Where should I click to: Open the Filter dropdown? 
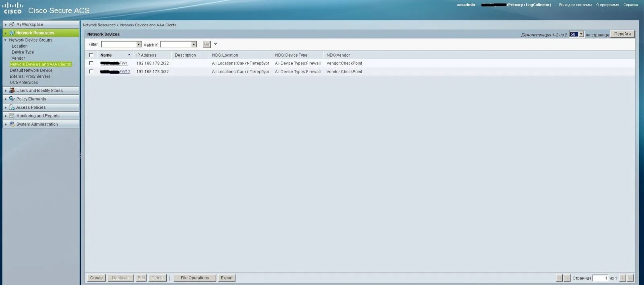click(138, 44)
